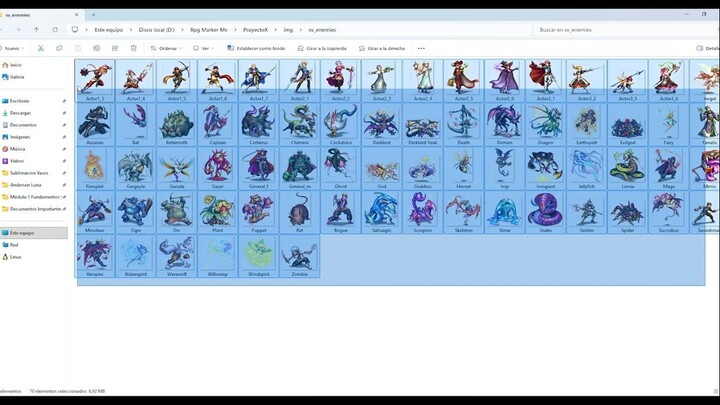
Task: Select the Slime image thumbnail
Action: [505, 212]
